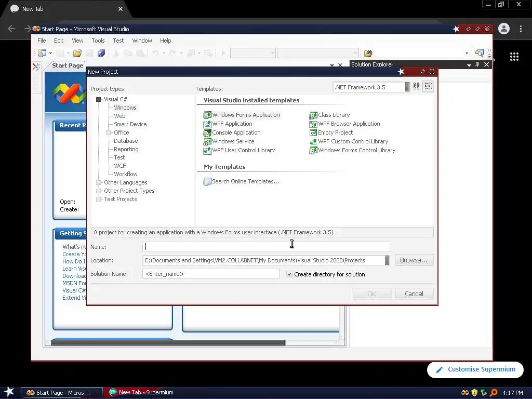
Task: Collapse the Visual C# tree node
Action: point(98,99)
